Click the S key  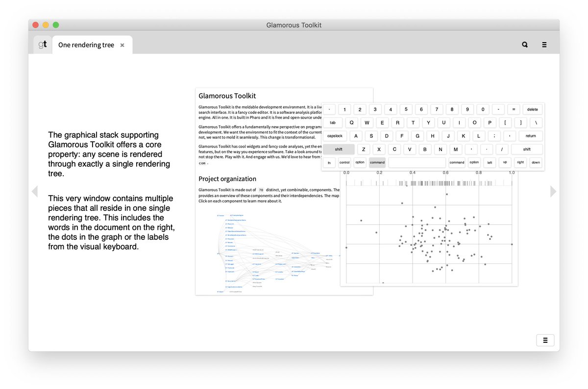(x=371, y=136)
